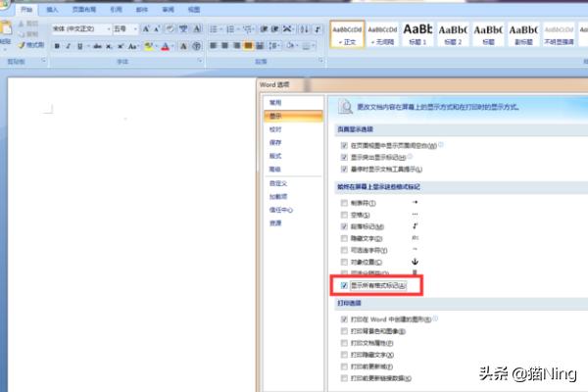Switch to the 插入 ribbon tab
This screenshot has width=588, height=392.
(53, 10)
